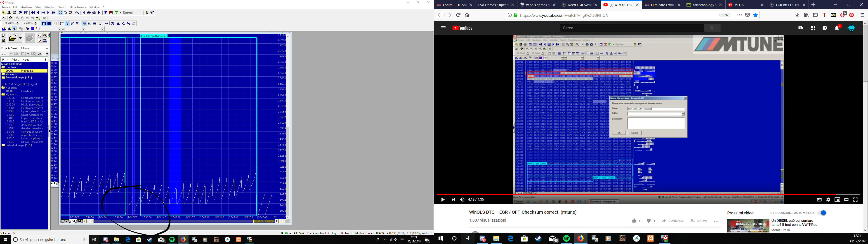Click the YouTube notifications bell
The height and width of the screenshot is (244, 868).
pyautogui.click(x=837, y=28)
